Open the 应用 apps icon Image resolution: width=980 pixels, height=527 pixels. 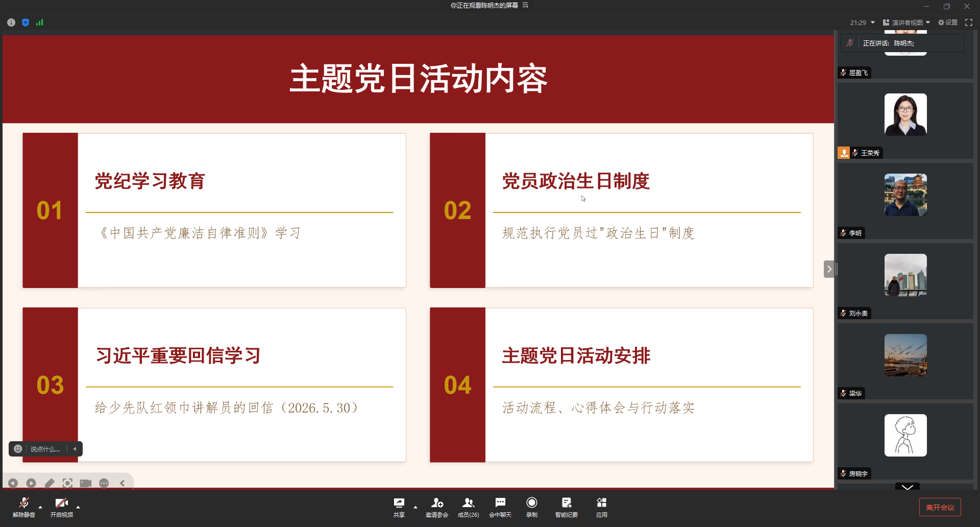pyautogui.click(x=602, y=507)
